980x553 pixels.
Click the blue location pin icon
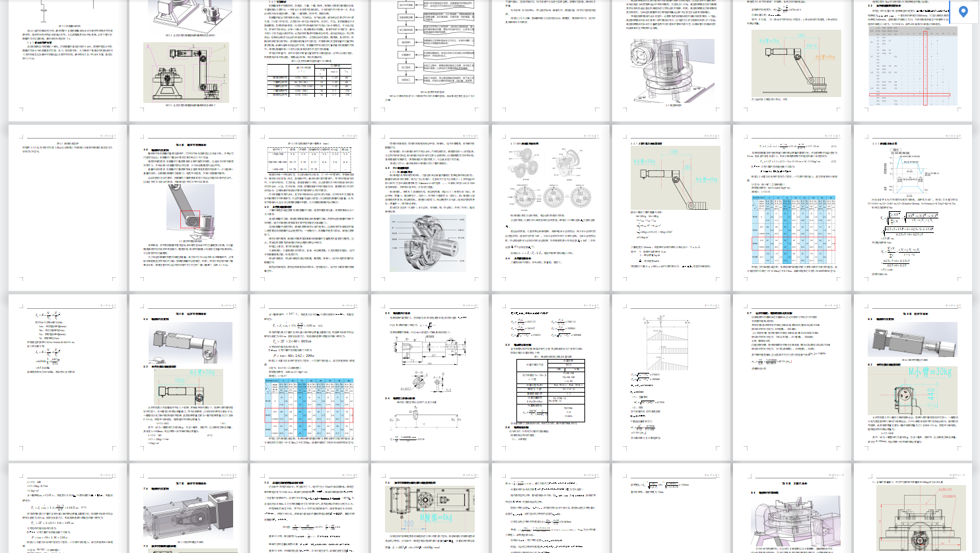click(x=963, y=11)
